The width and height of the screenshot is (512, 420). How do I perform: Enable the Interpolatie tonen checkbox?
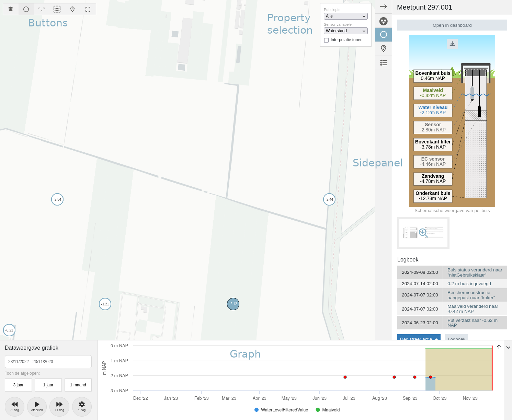(x=326, y=40)
